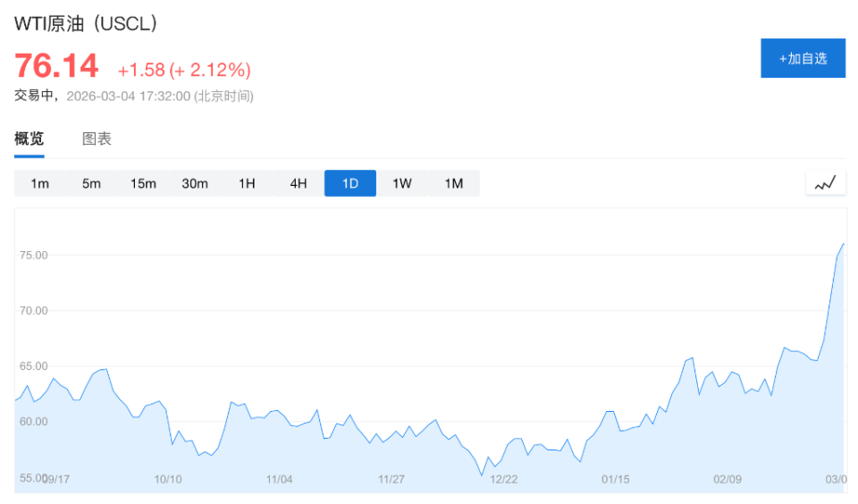Switch to the 图表 tab
The image size is (858, 504).
click(x=97, y=139)
